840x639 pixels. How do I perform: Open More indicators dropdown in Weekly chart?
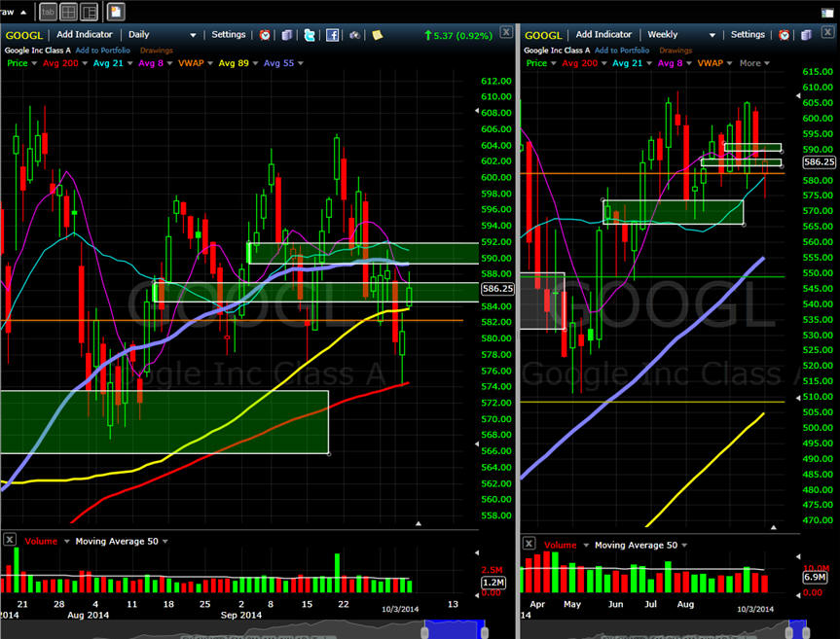click(x=754, y=63)
